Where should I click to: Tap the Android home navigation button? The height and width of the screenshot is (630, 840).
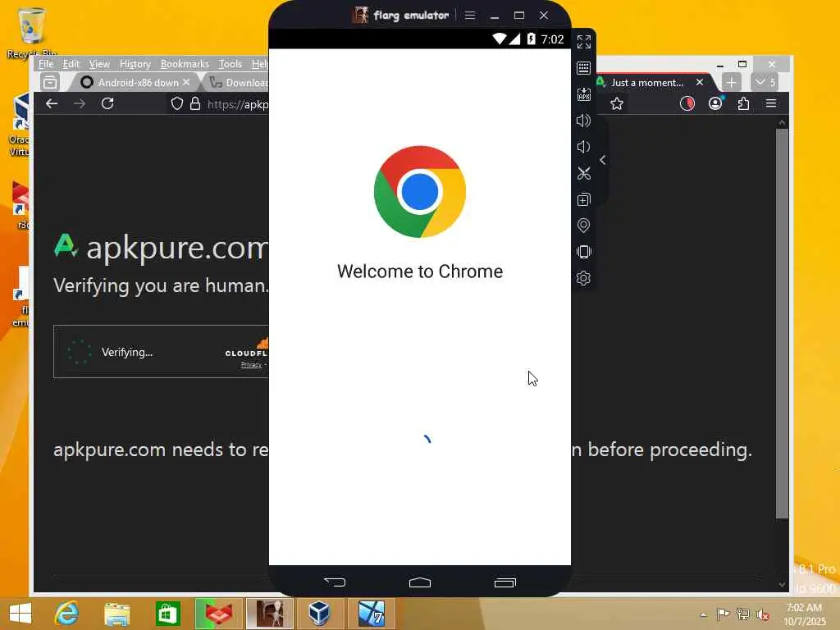(420, 582)
